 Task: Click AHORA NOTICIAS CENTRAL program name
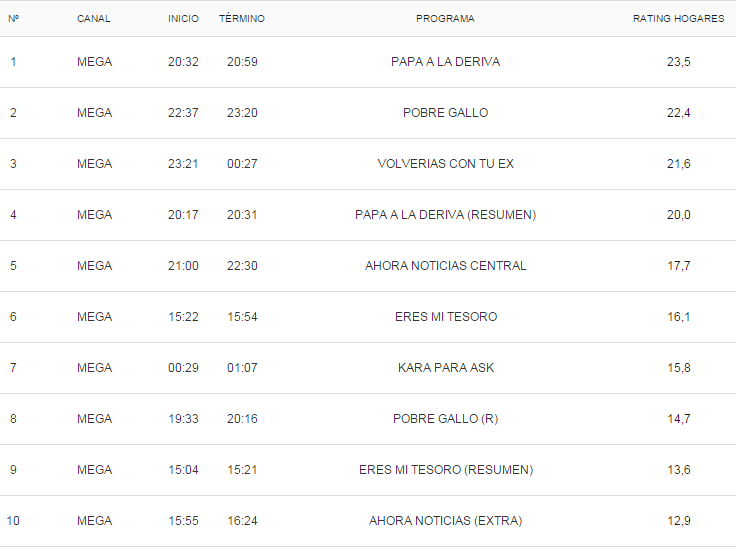coord(445,266)
